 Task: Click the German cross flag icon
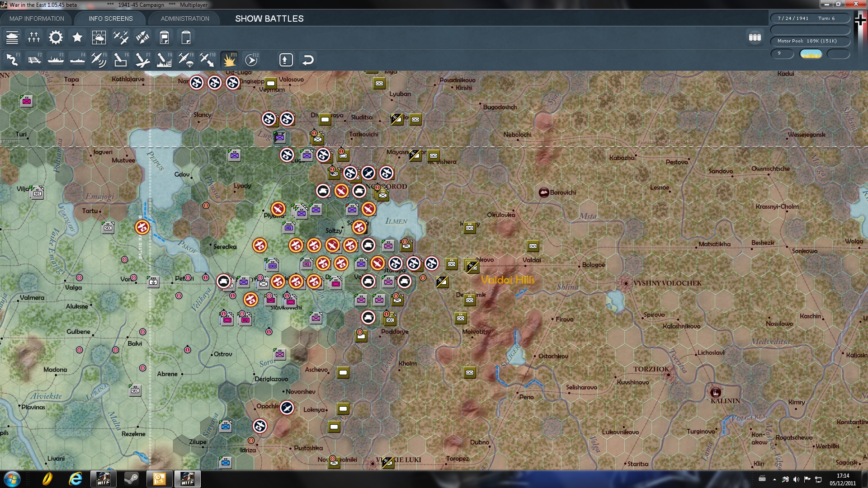(x=860, y=20)
